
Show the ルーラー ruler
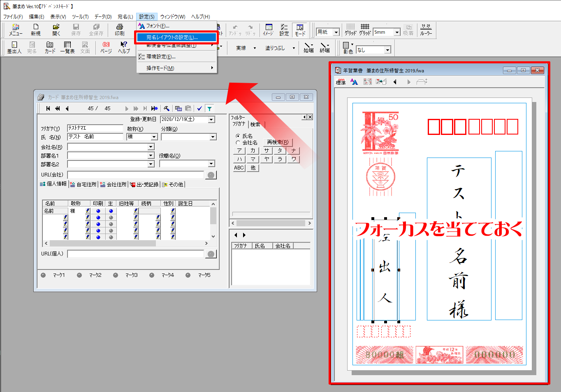coord(426,30)
